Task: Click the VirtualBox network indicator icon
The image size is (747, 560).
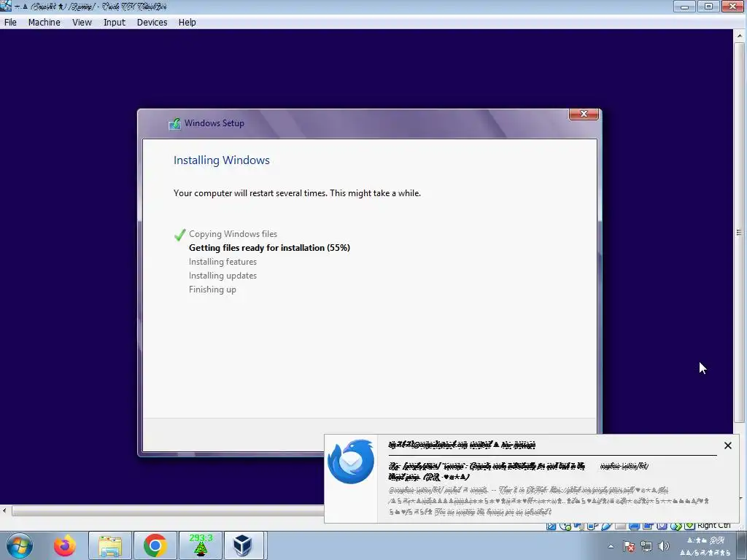Action: pyautogui.click(x=592, y=525)
